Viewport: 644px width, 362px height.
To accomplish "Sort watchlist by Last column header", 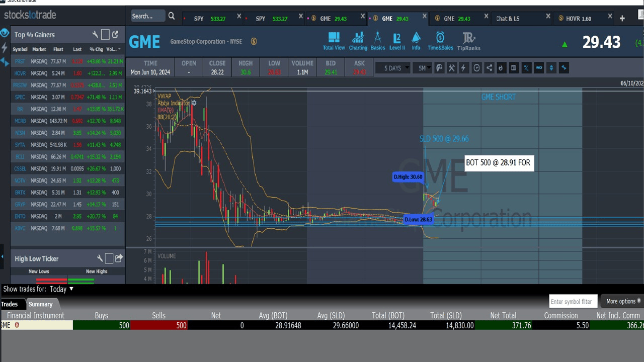I will tap(77, 49).
